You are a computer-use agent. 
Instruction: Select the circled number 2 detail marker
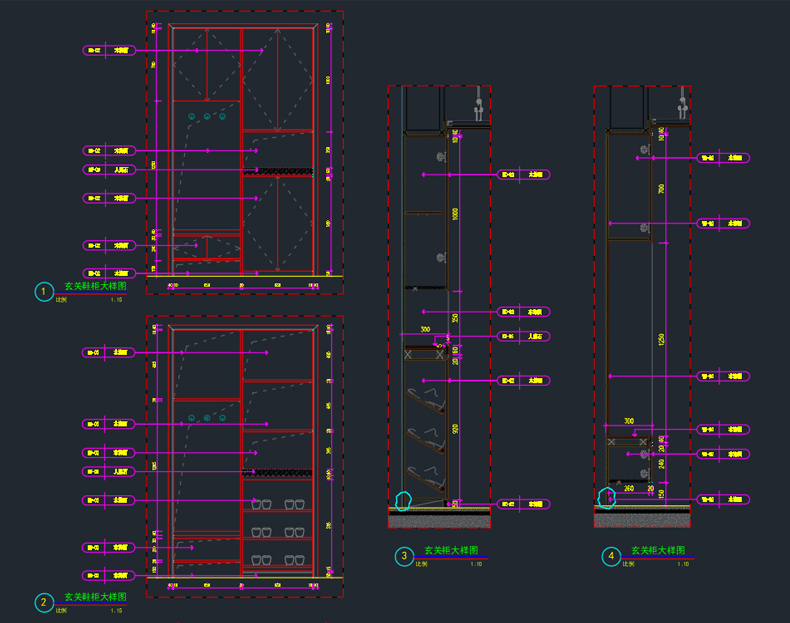[x=44, y=602]
